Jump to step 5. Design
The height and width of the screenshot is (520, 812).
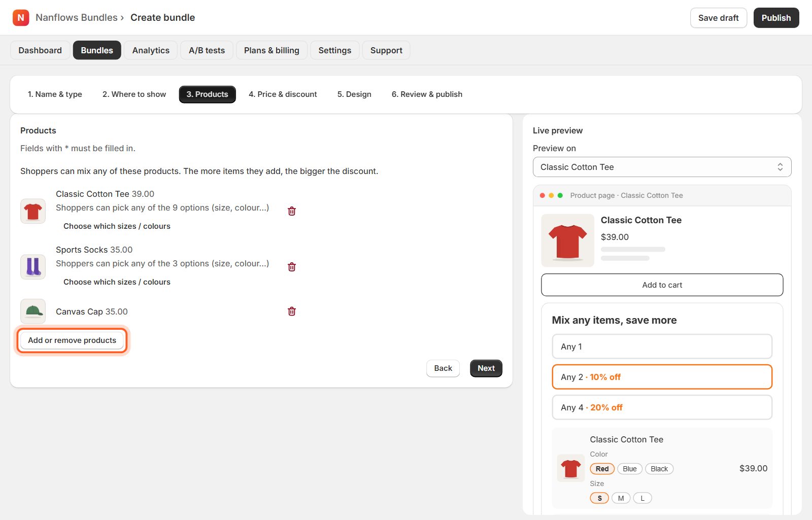(354, 94)
